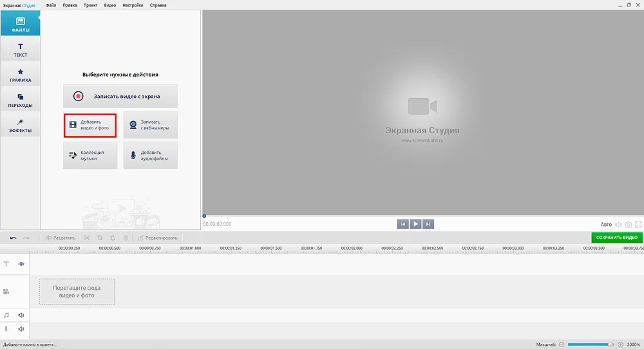Toggle text track visibility eye icon
Screen dimensions: 644x349
pos(21,264)
